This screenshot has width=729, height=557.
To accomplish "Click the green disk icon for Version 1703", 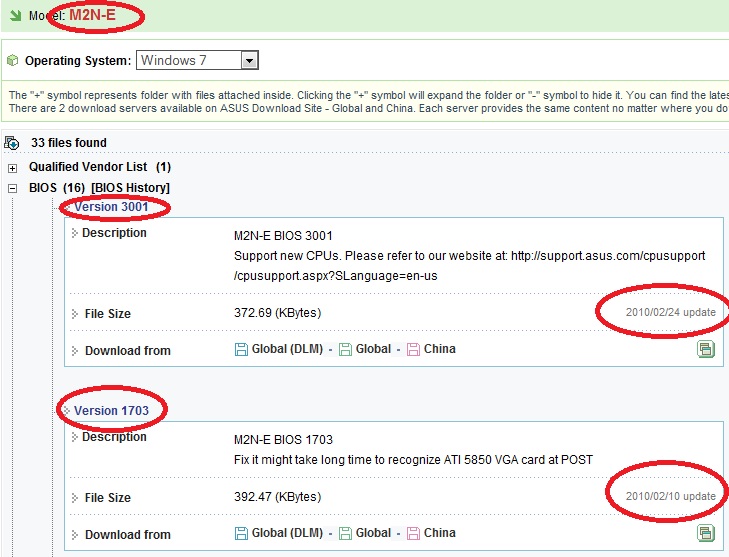I will click(x=345, y=533).
